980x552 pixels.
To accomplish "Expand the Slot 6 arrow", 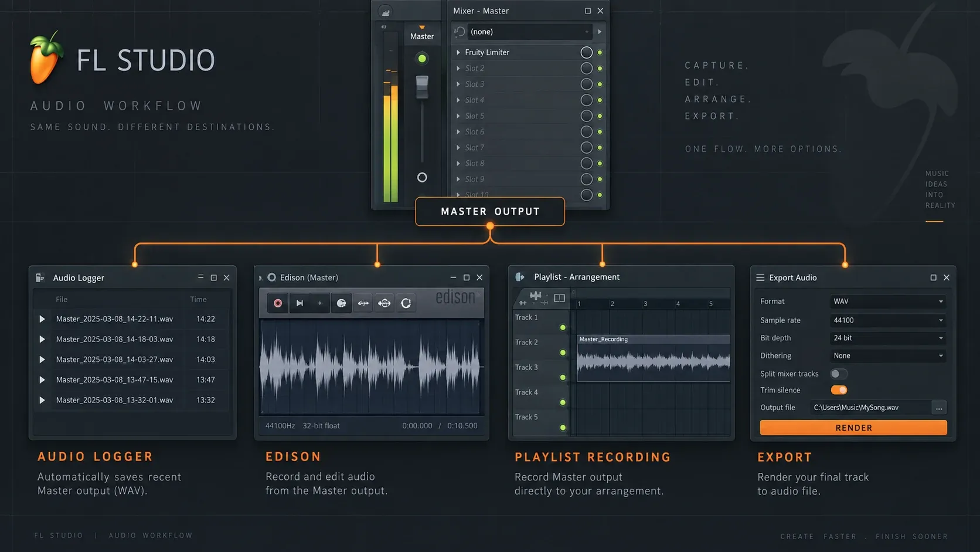I will 458,132.
